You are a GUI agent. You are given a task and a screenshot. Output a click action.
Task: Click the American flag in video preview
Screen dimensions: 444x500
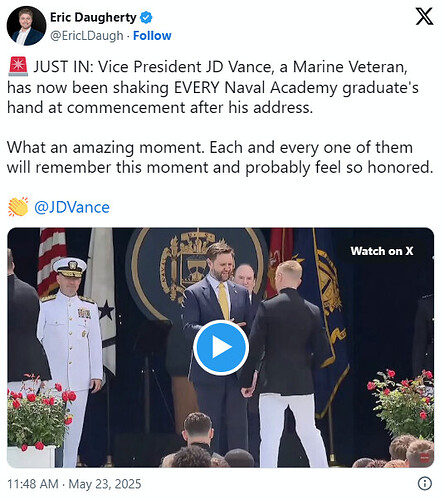52,260
